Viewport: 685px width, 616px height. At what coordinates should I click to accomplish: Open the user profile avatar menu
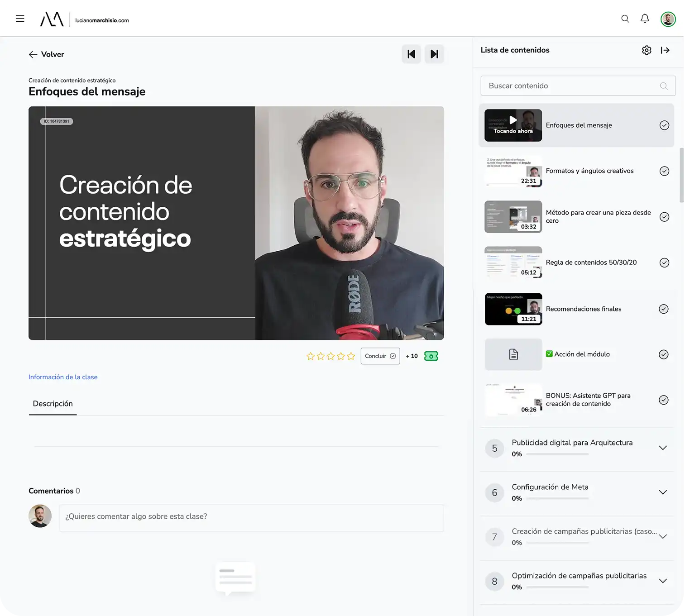click(668, 19)
